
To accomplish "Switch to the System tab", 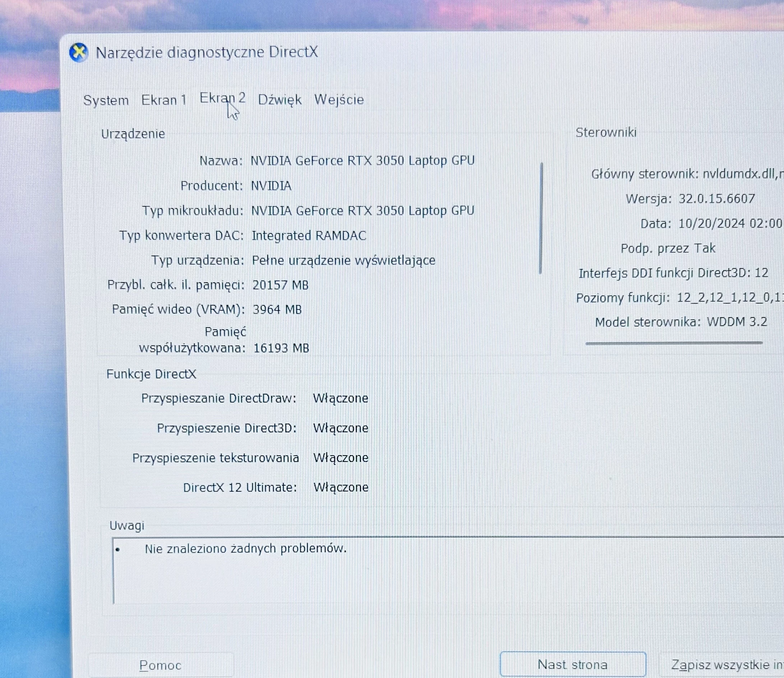I will [106, 100].
